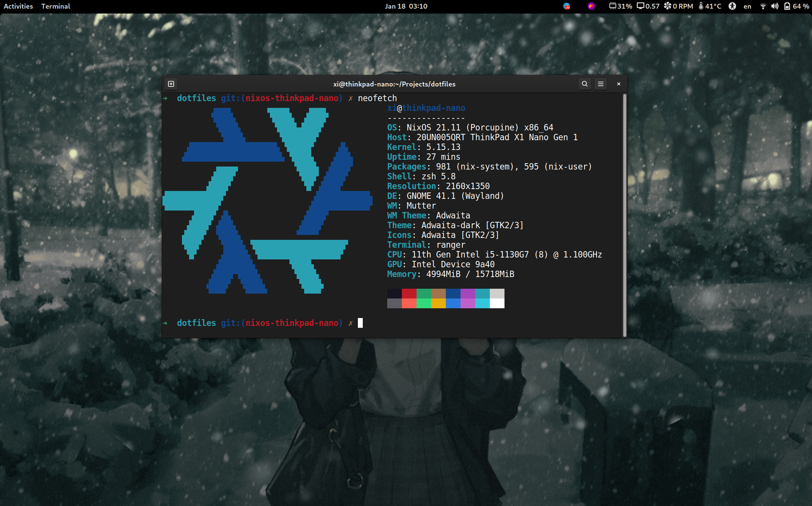Open the en keyboard layout selector
Viewport: 812px width, 506px height.
pyautogui.click(x=747, y=6)
